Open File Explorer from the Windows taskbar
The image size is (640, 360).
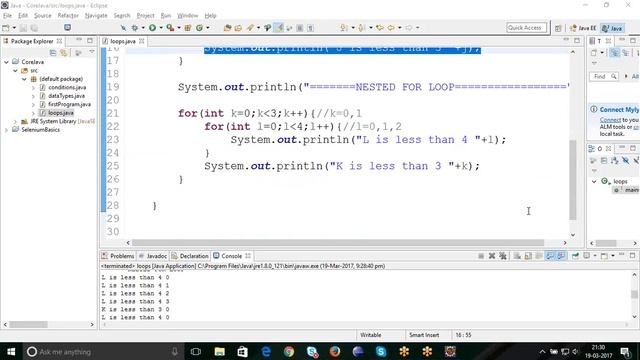coord(220,351)
